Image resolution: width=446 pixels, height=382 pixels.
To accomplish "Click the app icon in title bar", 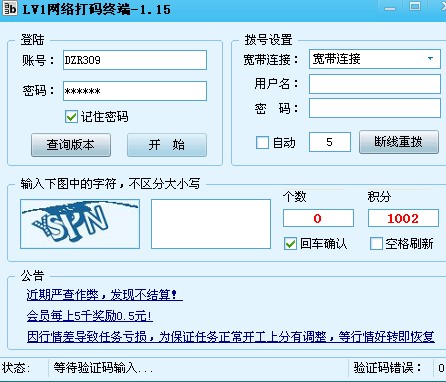I will click(10, 8).
